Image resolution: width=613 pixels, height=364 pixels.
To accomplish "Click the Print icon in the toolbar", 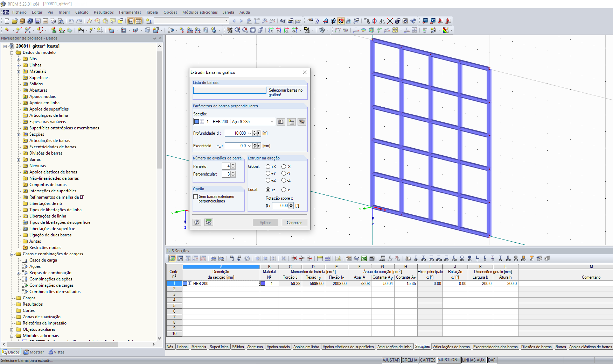I will (53, 21).
